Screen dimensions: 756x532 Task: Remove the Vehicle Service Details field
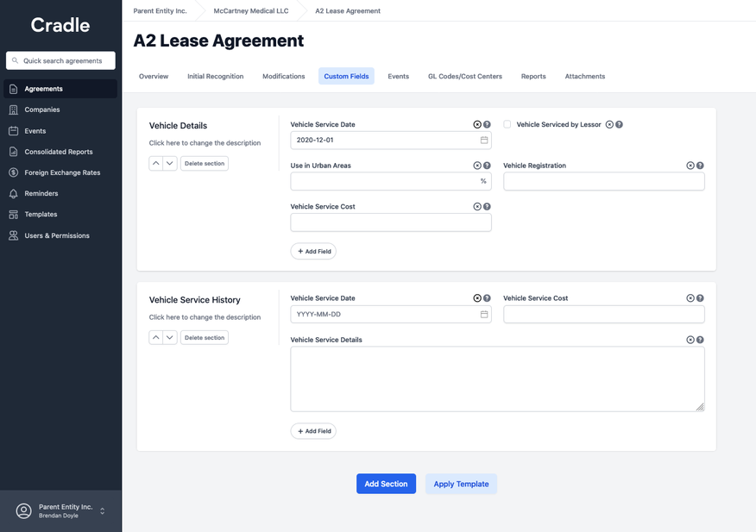[690, 340]
